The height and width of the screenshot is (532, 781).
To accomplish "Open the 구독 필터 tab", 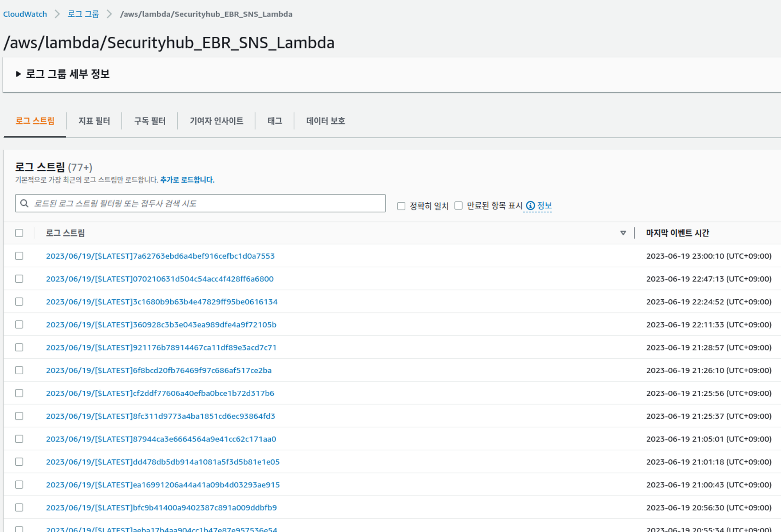I will point(150,121).
